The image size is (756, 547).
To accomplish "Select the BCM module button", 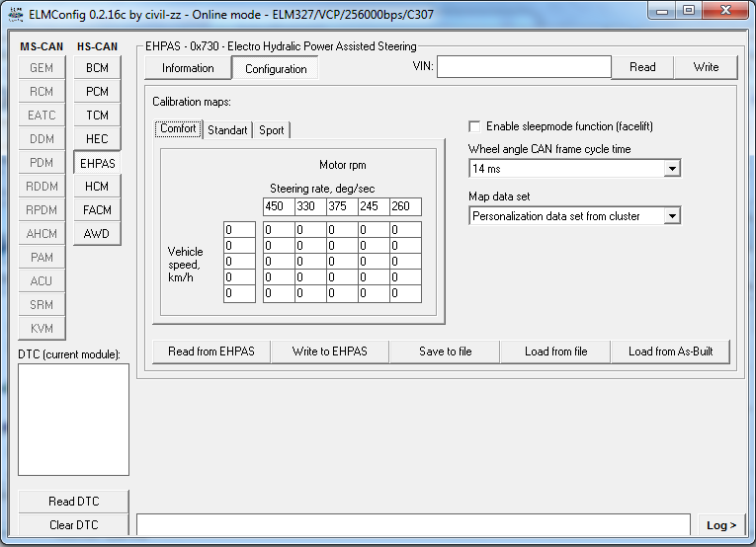I will tap(97, 68).
